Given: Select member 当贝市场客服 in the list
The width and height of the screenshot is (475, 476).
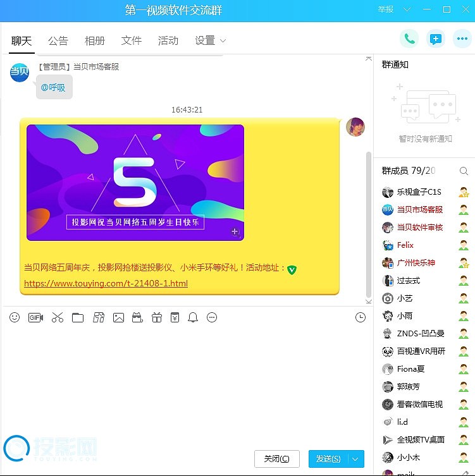Looking at the screenshot, I should pyautogui.click(x=425, y=210).
